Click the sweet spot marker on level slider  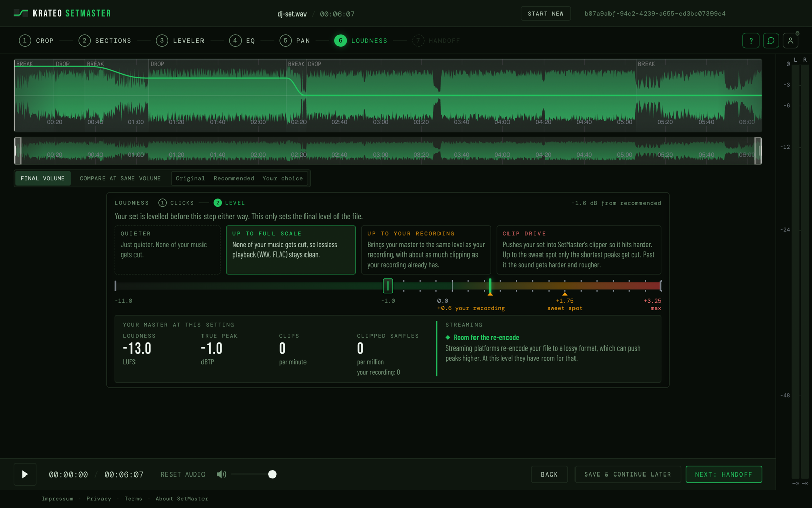pyautogui.click(x=565, y=294)
